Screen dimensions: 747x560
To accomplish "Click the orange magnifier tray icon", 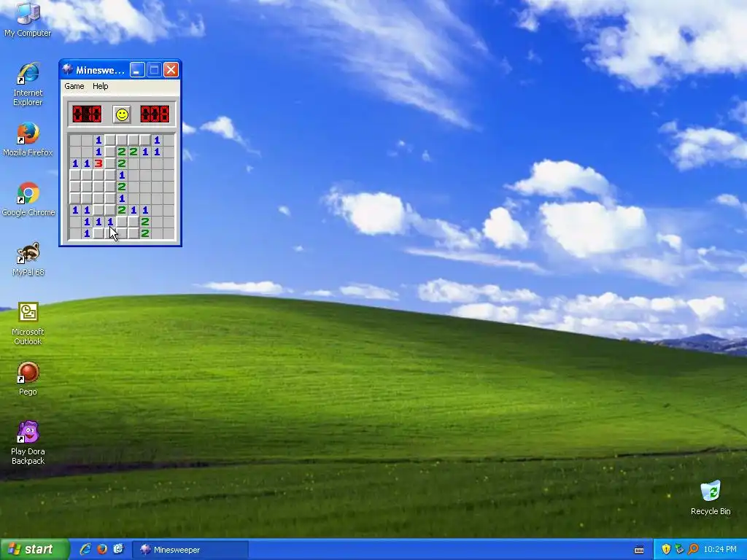I will (693, 549).
